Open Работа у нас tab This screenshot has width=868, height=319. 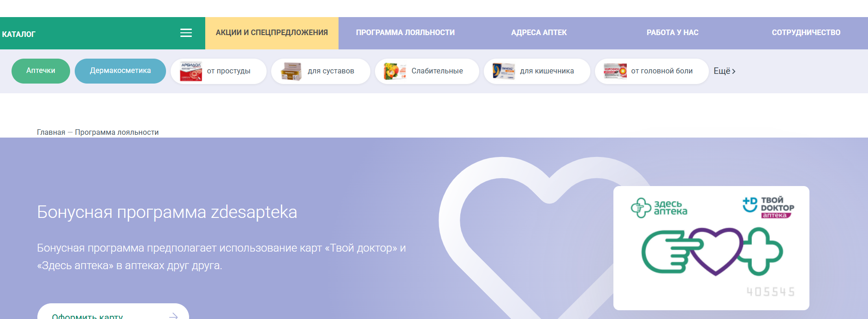coord(672,33)
